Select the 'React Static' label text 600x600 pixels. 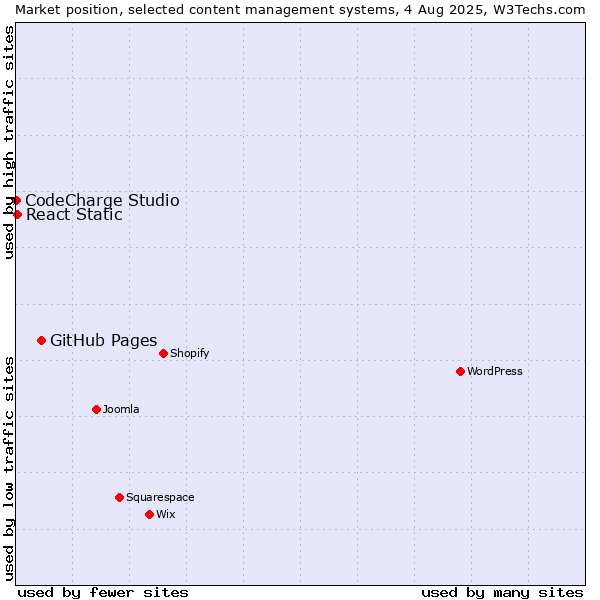click(x=74, y=214)
